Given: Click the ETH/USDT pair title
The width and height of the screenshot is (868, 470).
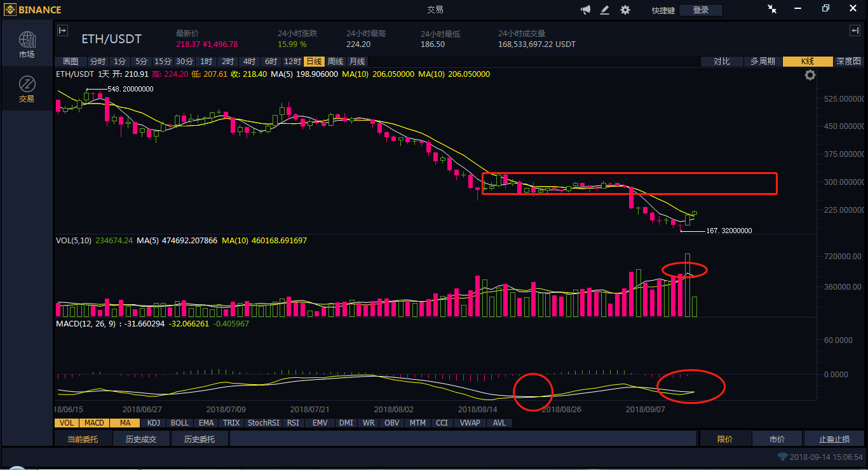Looking at the screenshot, I should tap(111, 39).
